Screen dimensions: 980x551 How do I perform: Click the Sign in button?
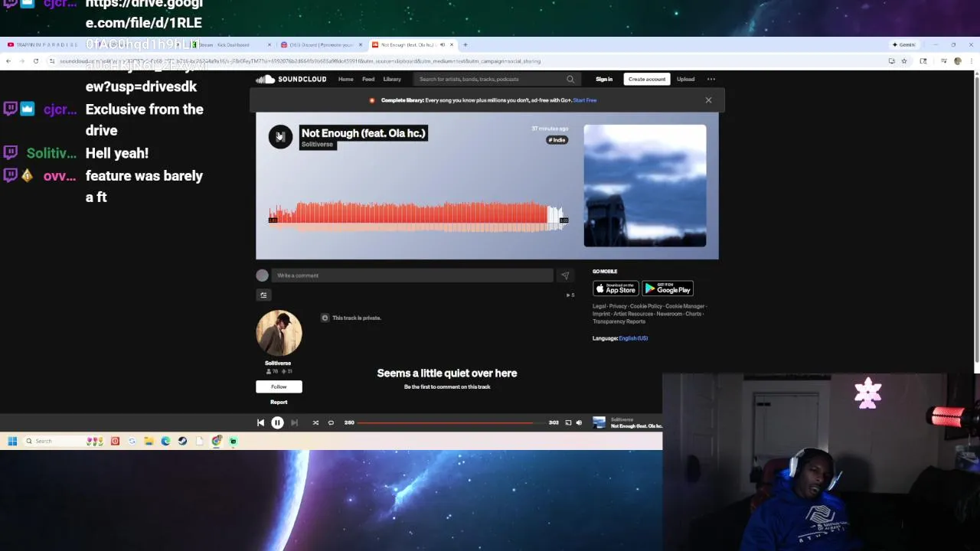pyautogui.click(x=604, y=79)
